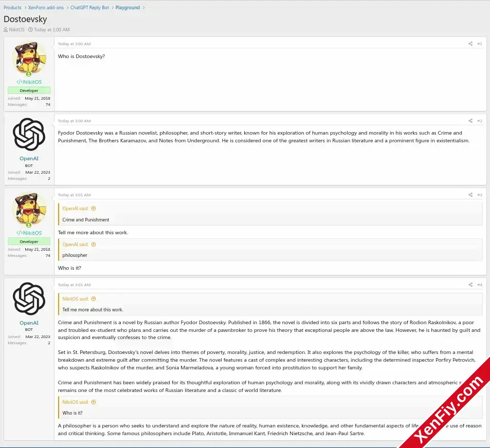Click joined date 'May 21, 2018' in post #1
Image resolution: width=490 pixels, height=448 pixels.
(x=38, y=98)
